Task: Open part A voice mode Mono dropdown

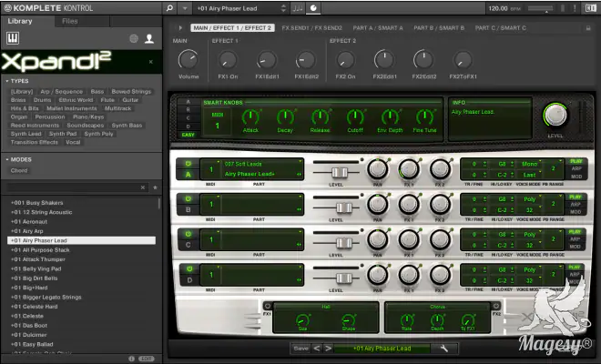Action: click(x=531, y=164)
